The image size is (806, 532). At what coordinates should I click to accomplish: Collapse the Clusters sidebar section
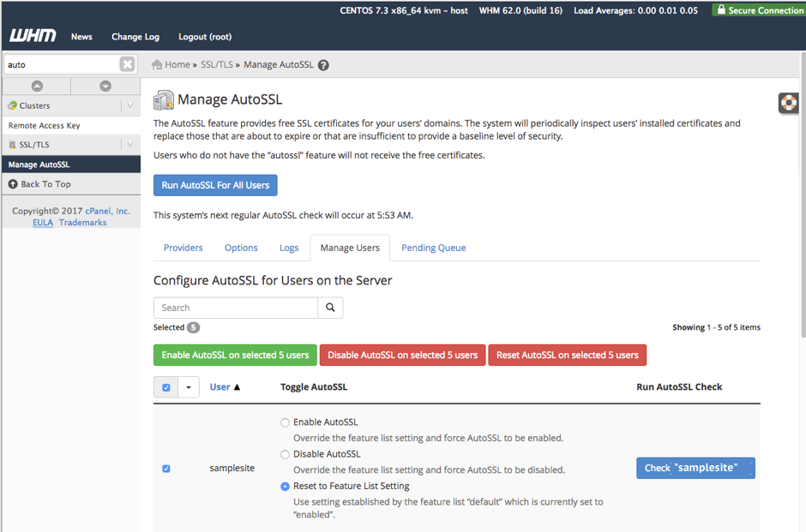[129, 106]
